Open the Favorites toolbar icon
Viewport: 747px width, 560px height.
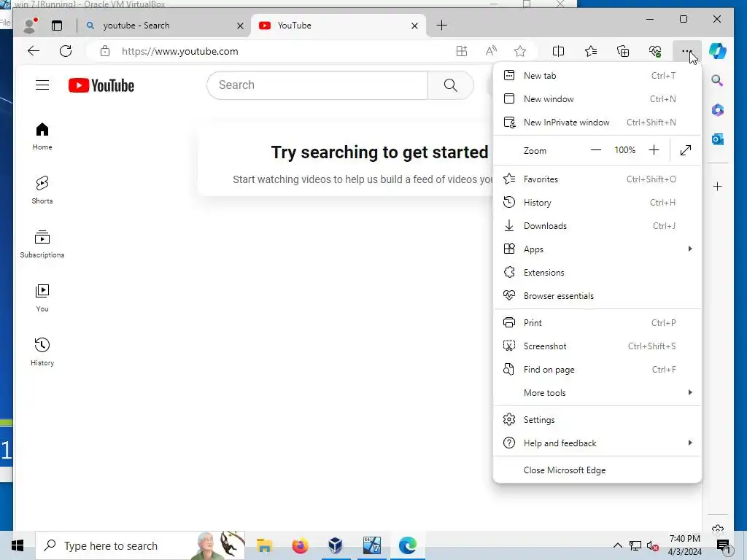pyautogui.click(x=591, y=51)
